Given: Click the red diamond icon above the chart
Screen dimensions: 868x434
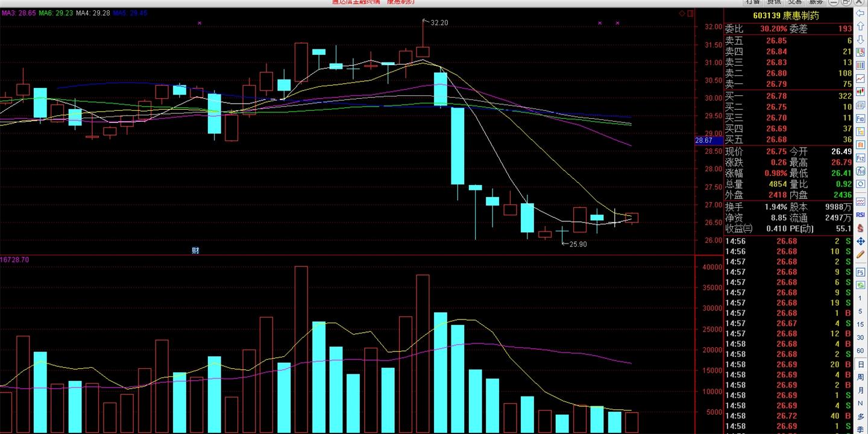Looking at the screenshot, I should (682, 13).
